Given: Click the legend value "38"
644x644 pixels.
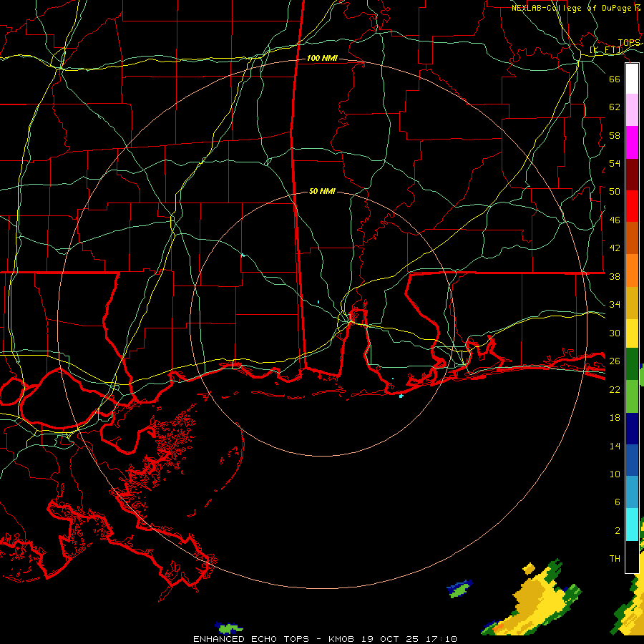Looking at the screenshot, I should click(615, 276).
